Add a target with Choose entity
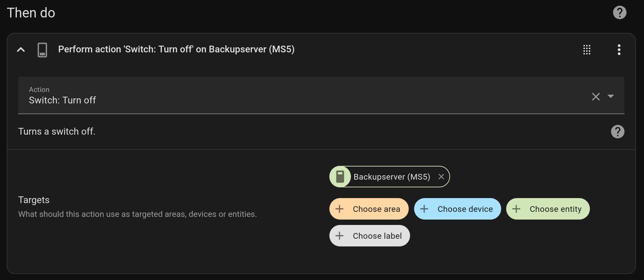The height and width of the screenshot is (280, 644). 548,209
